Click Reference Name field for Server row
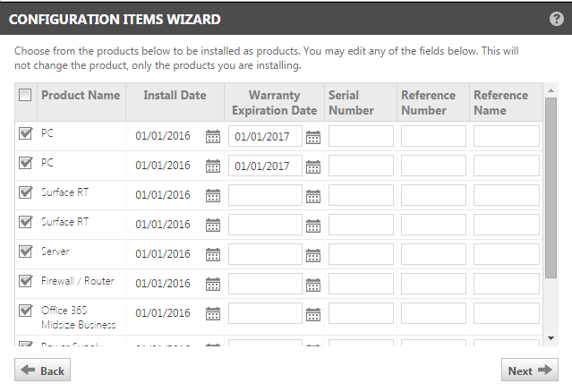 click(x=507, y=254)
